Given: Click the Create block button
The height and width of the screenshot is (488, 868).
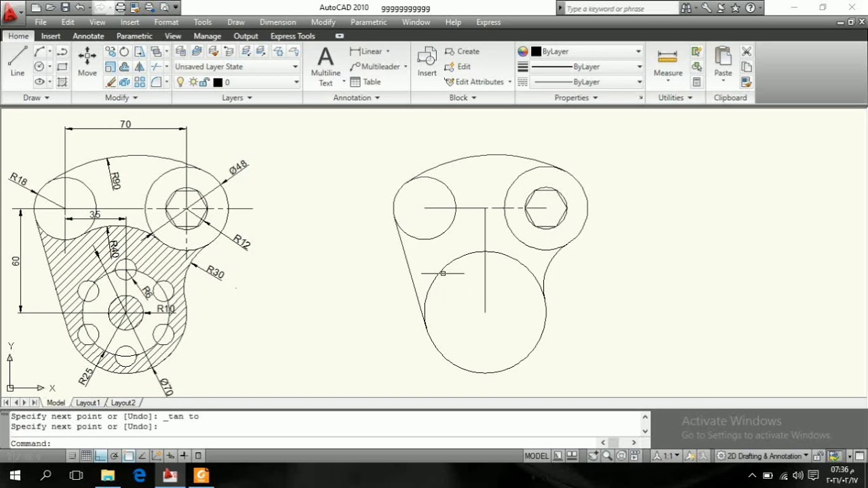Looking at the screenshot, I should coord(462,52).
